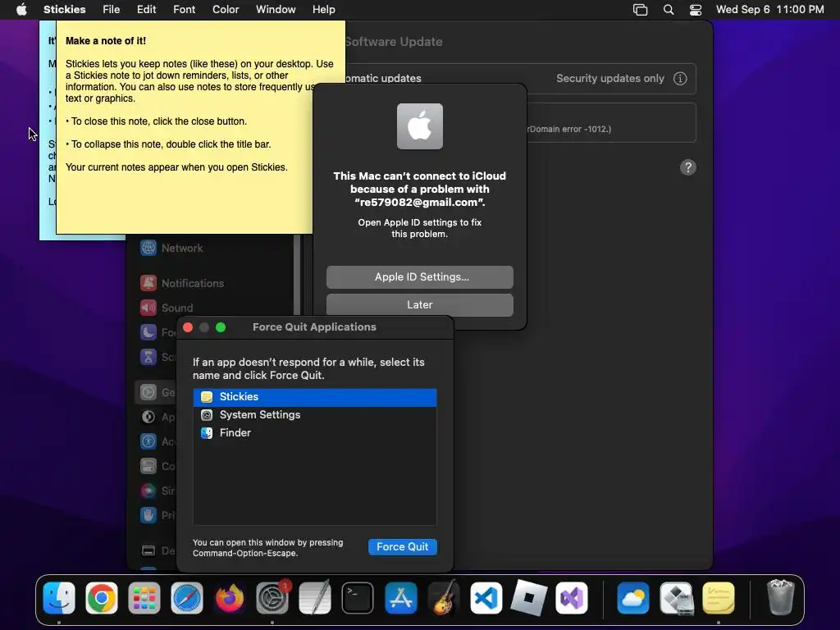Click the Stage Manager menu bar icon
The image size is (840, 630).
pyautogui.click(x=640, y=9)
